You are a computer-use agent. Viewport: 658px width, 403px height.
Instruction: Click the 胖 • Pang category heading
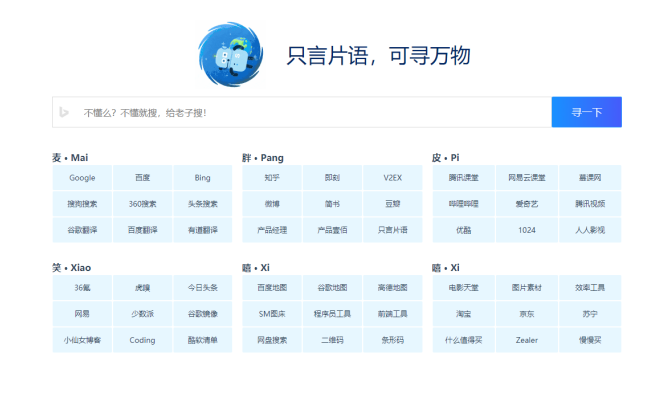coord(263,157)
